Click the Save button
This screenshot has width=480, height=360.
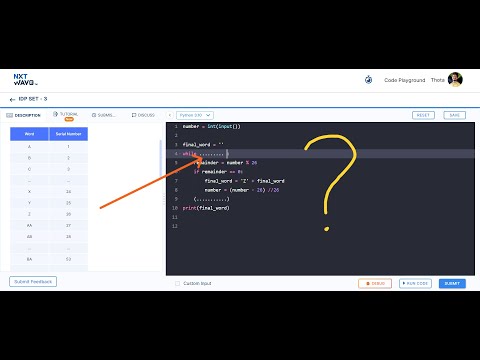pyautogui.click(x=455, y=115)
